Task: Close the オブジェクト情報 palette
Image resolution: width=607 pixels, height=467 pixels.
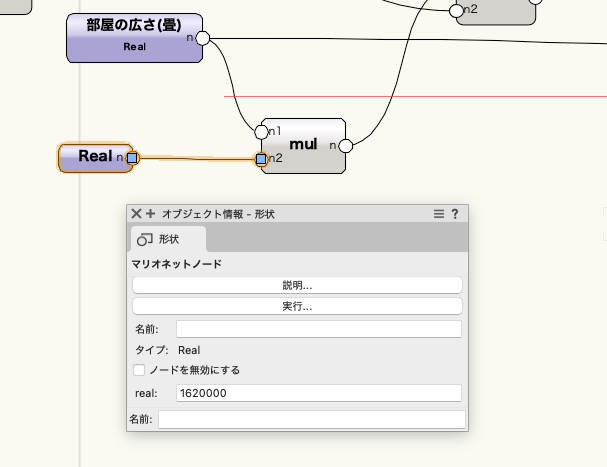Action: pos(137,214)
